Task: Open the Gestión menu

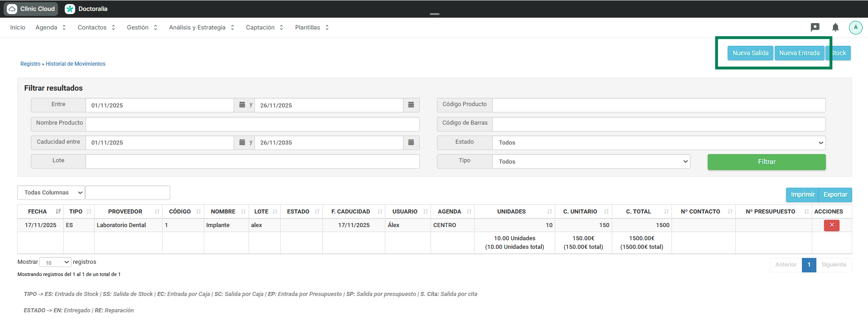Action: point(142,28)
